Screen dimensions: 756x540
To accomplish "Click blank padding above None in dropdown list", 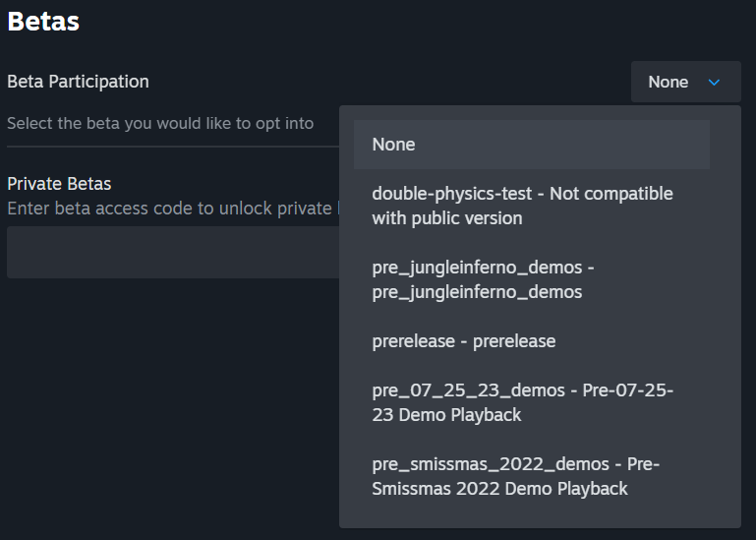I will pyautogui.click(x=540, y=112).
